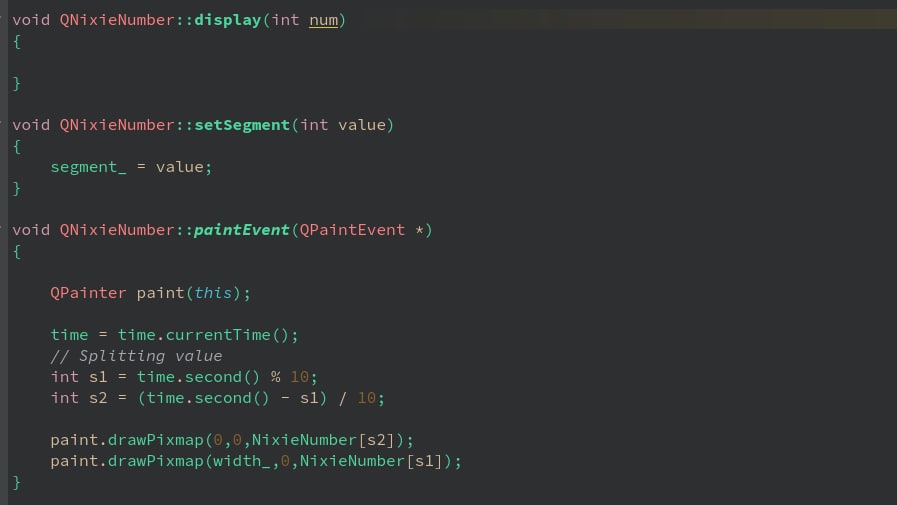The image size is (897, 505).
Task: Click the Splitting value comment
Action: tap(136, 356)
